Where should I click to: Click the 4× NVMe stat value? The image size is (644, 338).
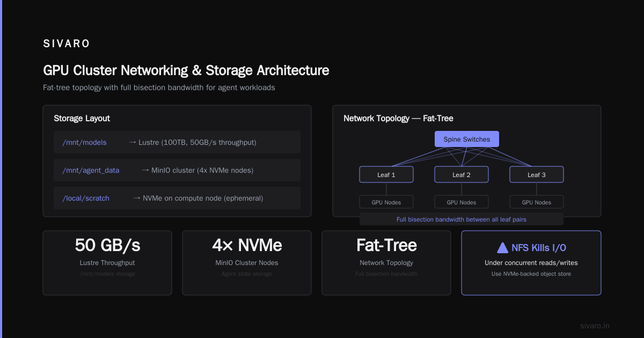(247, 245)
